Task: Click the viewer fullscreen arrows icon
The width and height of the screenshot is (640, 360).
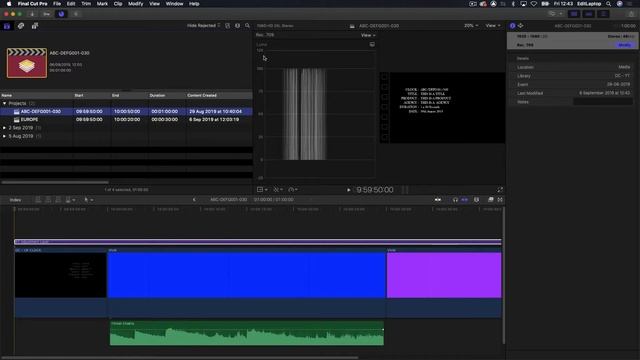Action: (x=500, y=190)
